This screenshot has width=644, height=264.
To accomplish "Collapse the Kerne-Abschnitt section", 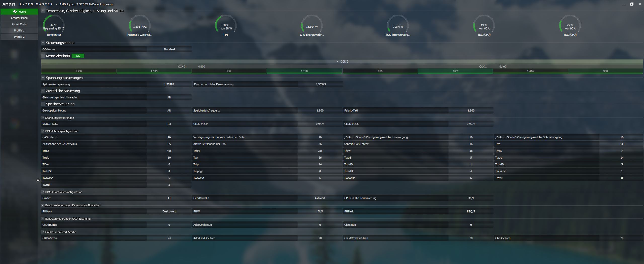I will [43, 56].
